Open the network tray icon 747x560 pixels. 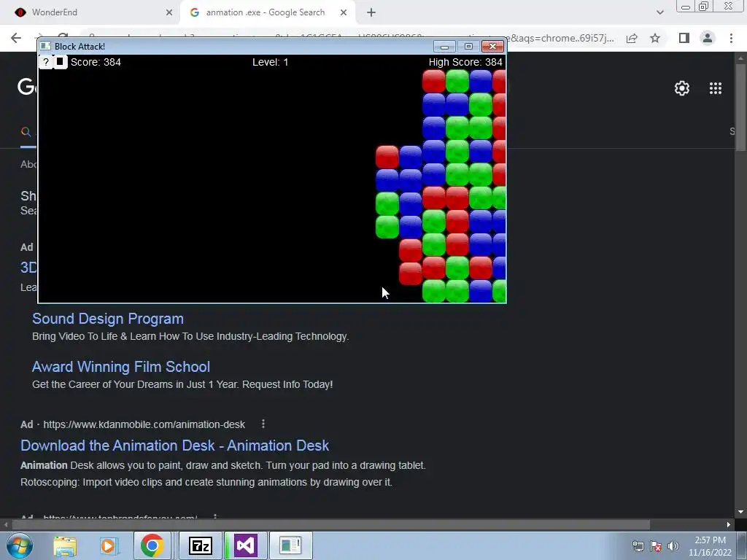pos(638,546)
